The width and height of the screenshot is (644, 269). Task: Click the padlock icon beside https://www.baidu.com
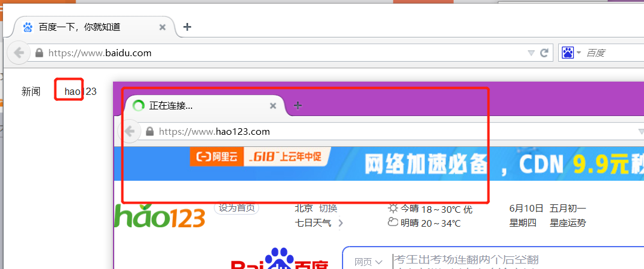(x=39, y=53)
